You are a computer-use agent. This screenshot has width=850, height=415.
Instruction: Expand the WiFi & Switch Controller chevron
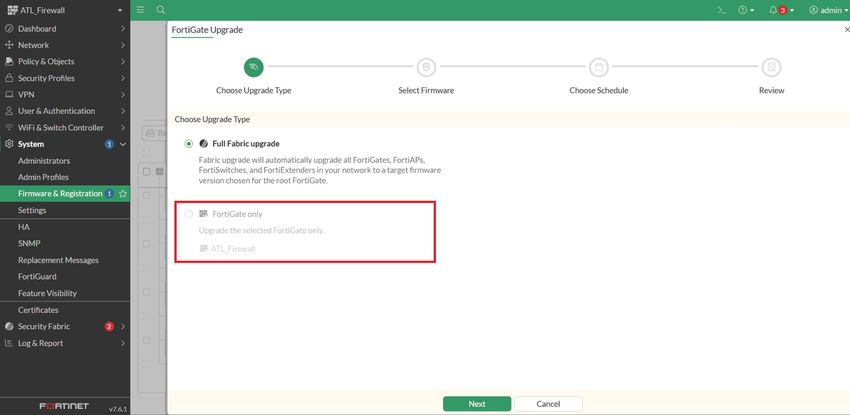click(123, 127)
